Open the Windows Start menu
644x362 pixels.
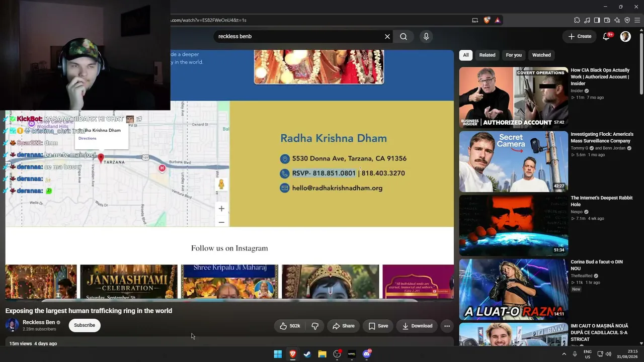278,354
